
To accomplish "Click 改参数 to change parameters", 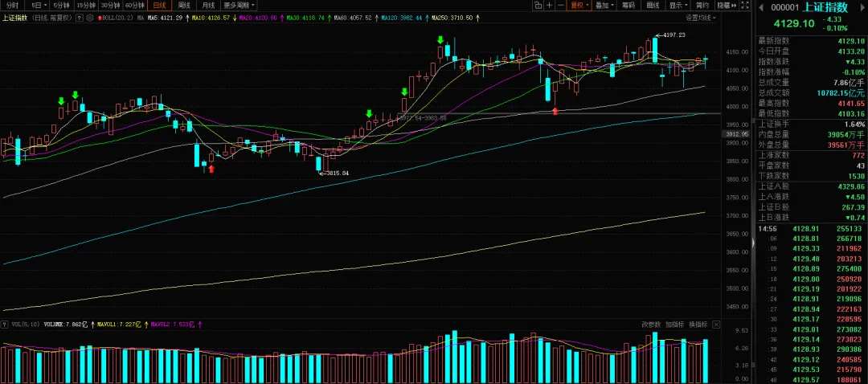I will pyautogui.click(x=651, y=325).
